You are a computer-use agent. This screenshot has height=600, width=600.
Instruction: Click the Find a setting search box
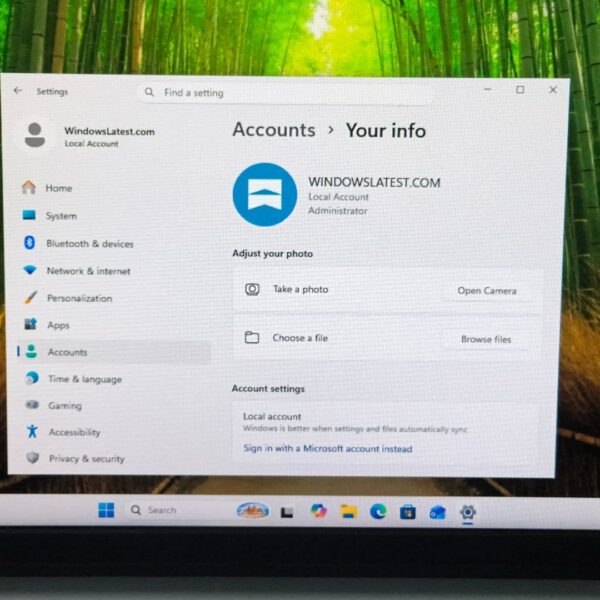pos(285,93)
